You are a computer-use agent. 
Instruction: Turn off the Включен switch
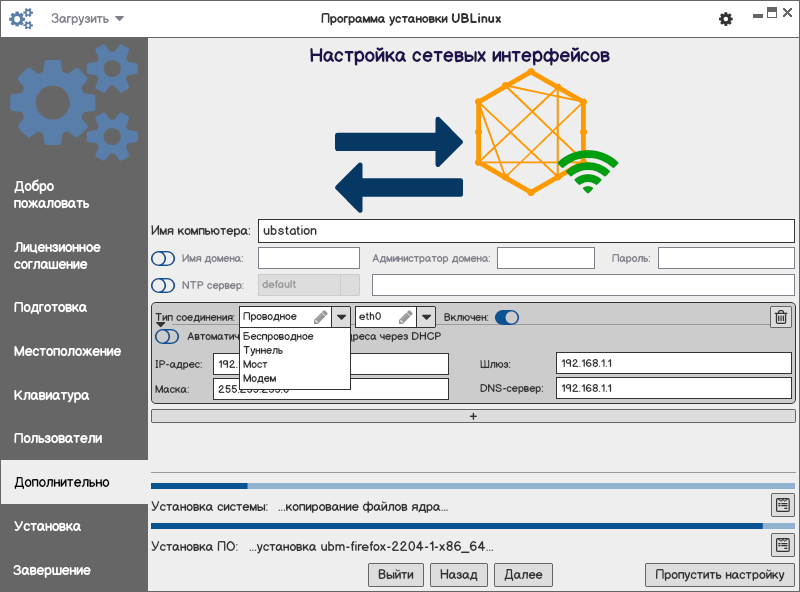(507, 317)
